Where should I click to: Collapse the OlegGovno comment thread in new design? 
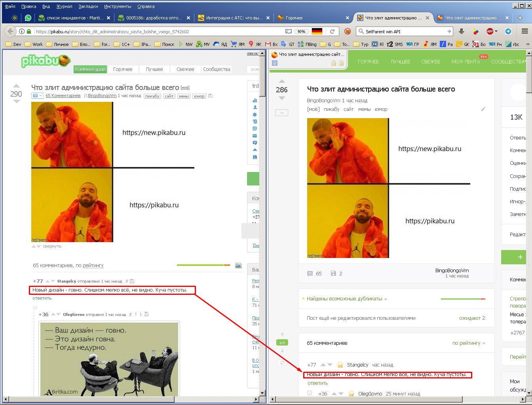click(310, 393)
